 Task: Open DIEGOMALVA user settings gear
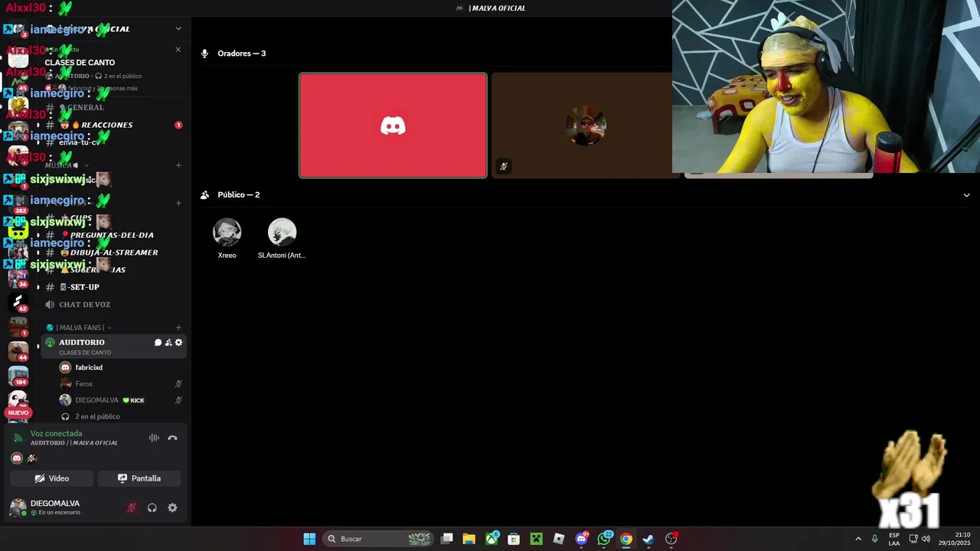point(172,507)
